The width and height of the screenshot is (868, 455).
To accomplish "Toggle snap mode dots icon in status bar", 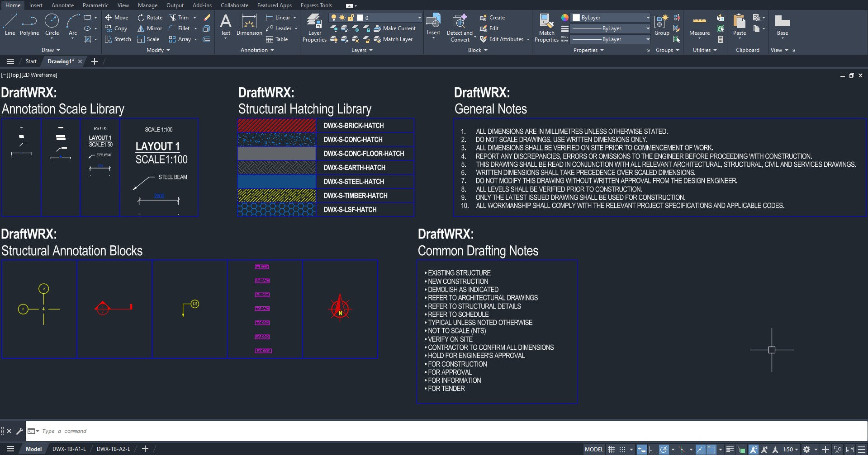I will click(x=622, y=449).
